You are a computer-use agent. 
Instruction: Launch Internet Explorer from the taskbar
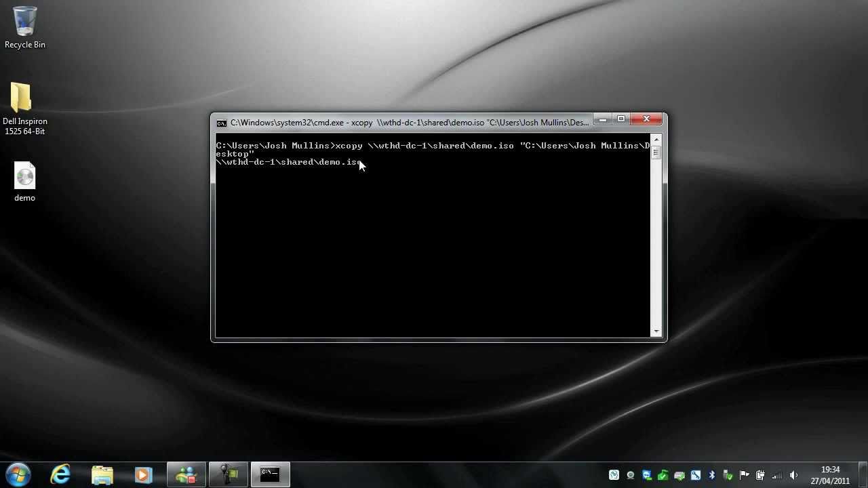[61, 474]
